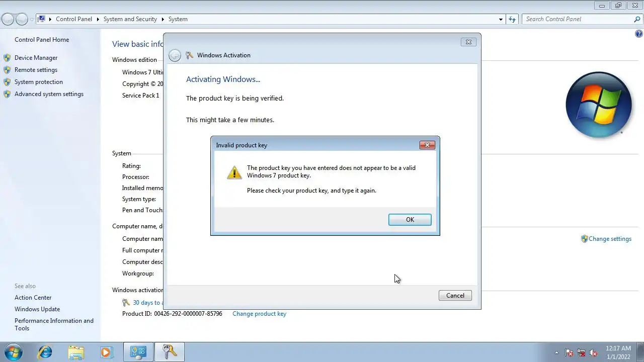Click the Windows Activation back arrow
644x362 pixels.
[175, 55]
